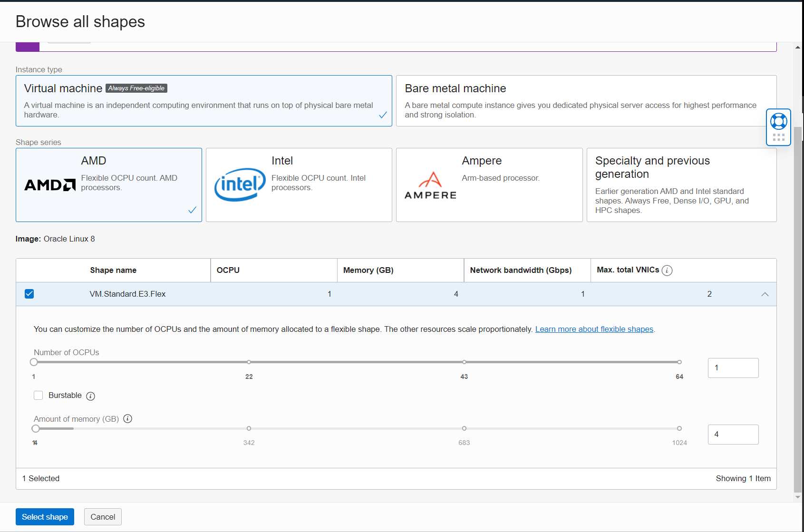Click the grid apps icon below help
Image resolution: width=804 pixels, height=532 pixels.
pos(778,137)
